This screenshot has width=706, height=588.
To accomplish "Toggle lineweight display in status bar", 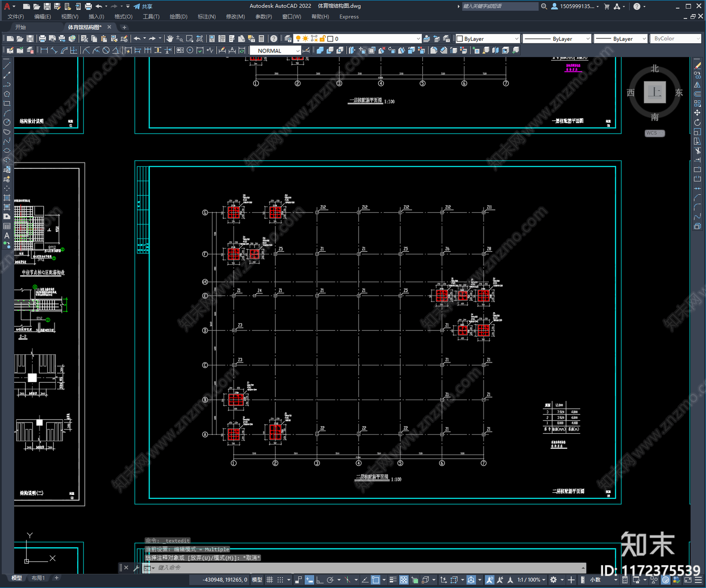I will 393,580.
